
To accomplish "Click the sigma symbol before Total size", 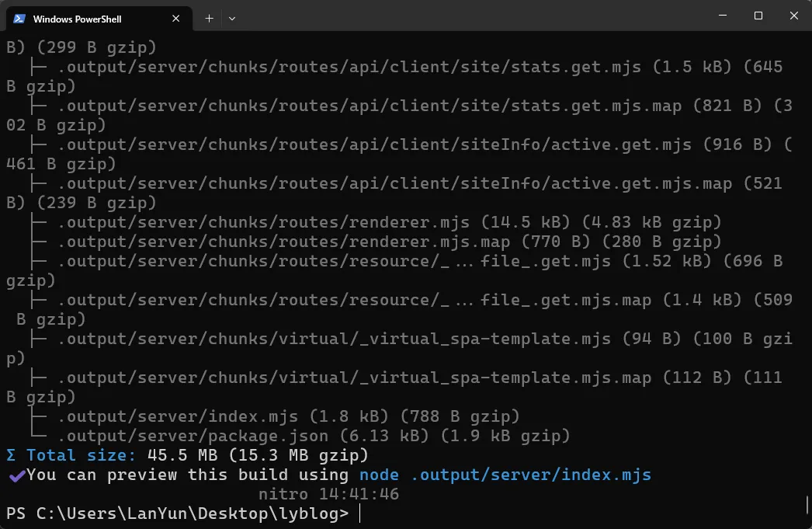I will click(x=11, y=455).
